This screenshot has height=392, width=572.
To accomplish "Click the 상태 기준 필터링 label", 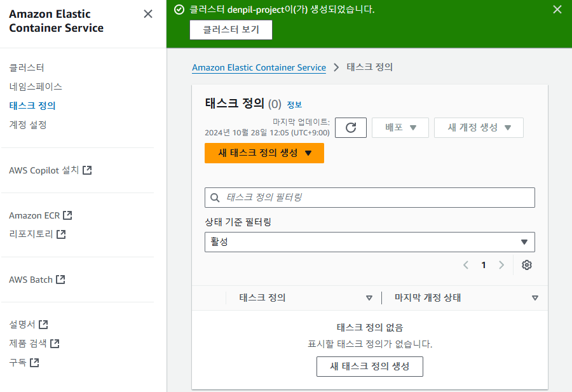I will click(238, 222).
